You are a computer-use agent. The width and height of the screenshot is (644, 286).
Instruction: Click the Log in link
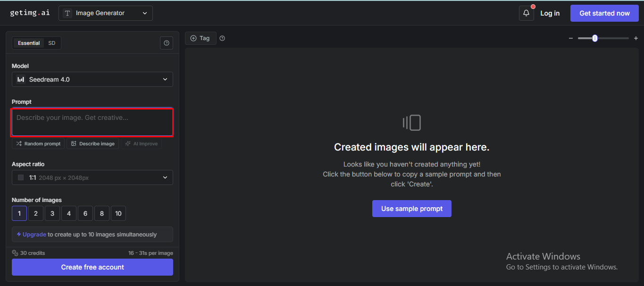550,13
